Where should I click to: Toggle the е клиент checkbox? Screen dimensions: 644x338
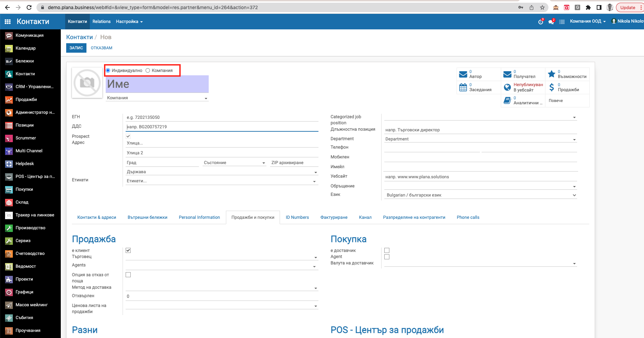click(128, 250)
